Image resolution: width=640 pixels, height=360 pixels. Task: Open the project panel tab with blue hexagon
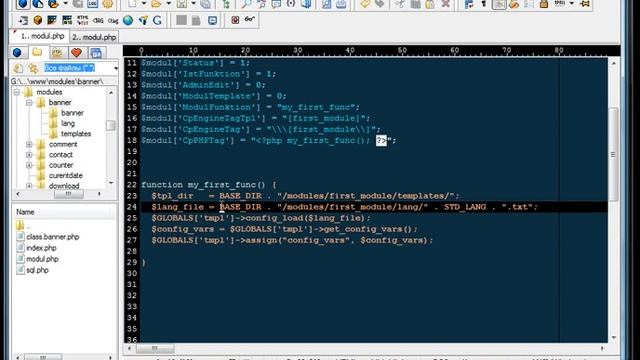18,53
